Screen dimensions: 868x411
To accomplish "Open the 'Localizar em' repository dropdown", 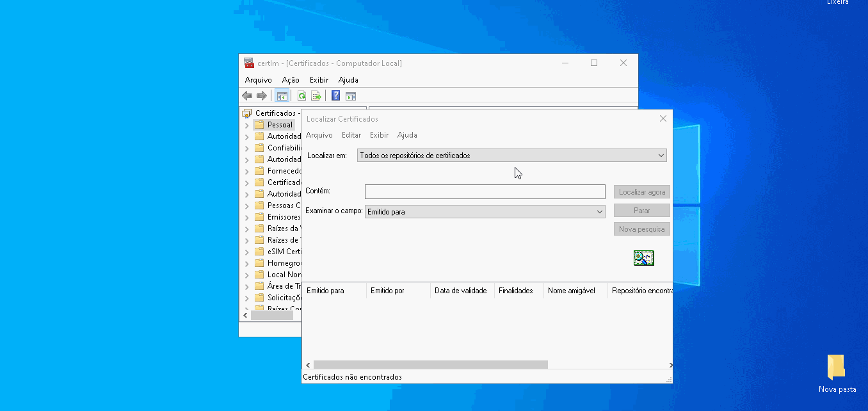I will pyautogui.click(x=511, y=156).
